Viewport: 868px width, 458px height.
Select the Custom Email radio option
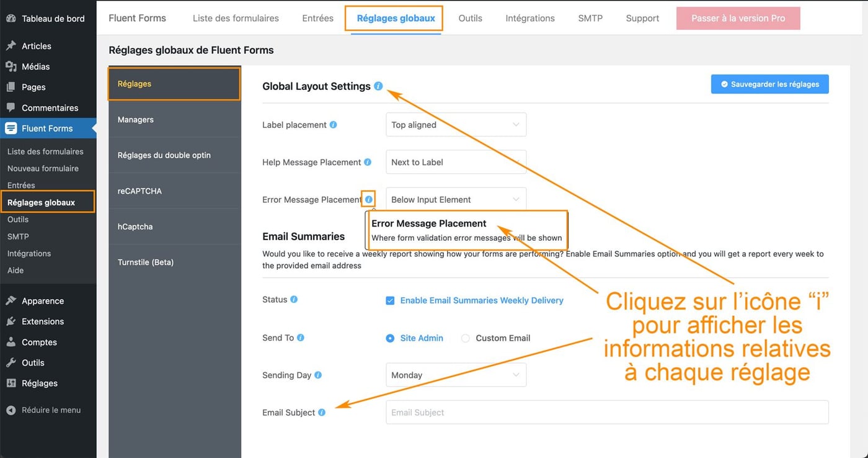coord(465,338)
